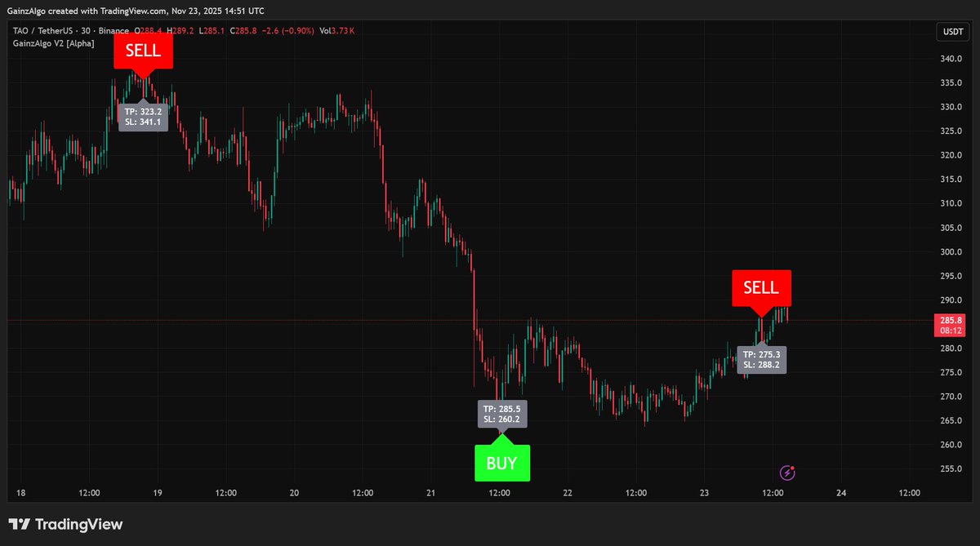Click the TP: 323.2 SL: 341.1 label

coord(143,116)
